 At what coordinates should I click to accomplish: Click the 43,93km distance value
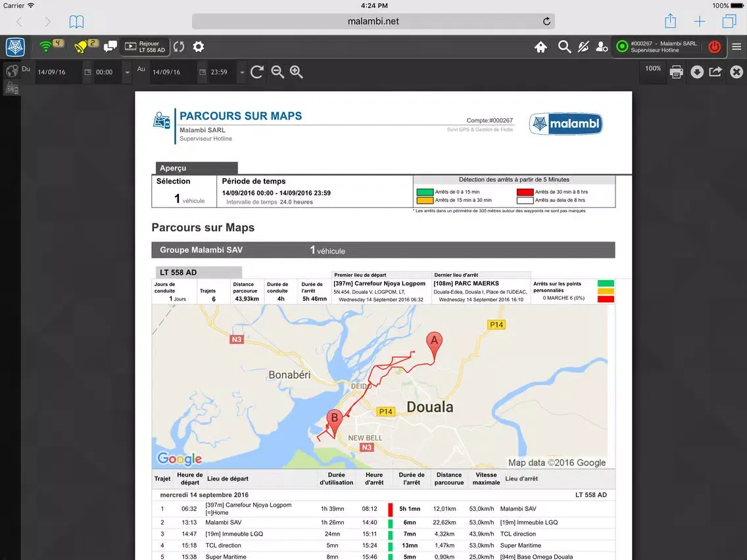[x=247, y=299]
